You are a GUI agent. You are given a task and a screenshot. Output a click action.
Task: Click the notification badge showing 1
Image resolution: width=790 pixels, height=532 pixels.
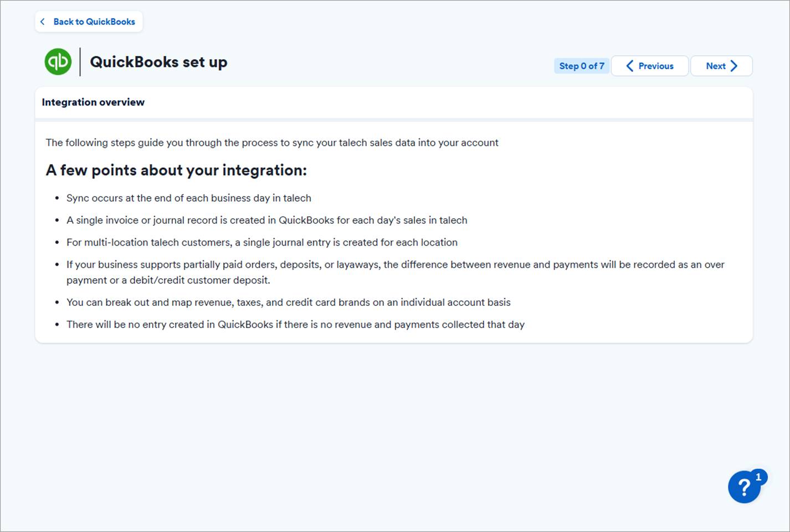tap(758, 477)
